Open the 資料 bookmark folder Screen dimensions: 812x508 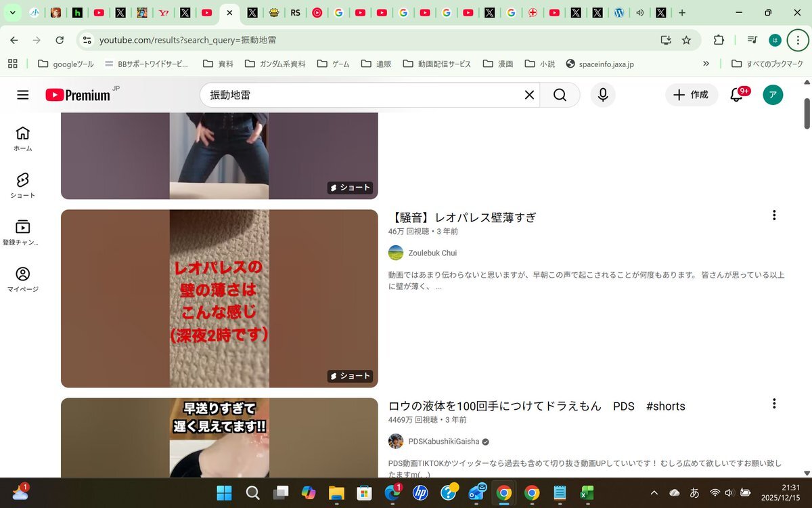[x=218, y=64]
